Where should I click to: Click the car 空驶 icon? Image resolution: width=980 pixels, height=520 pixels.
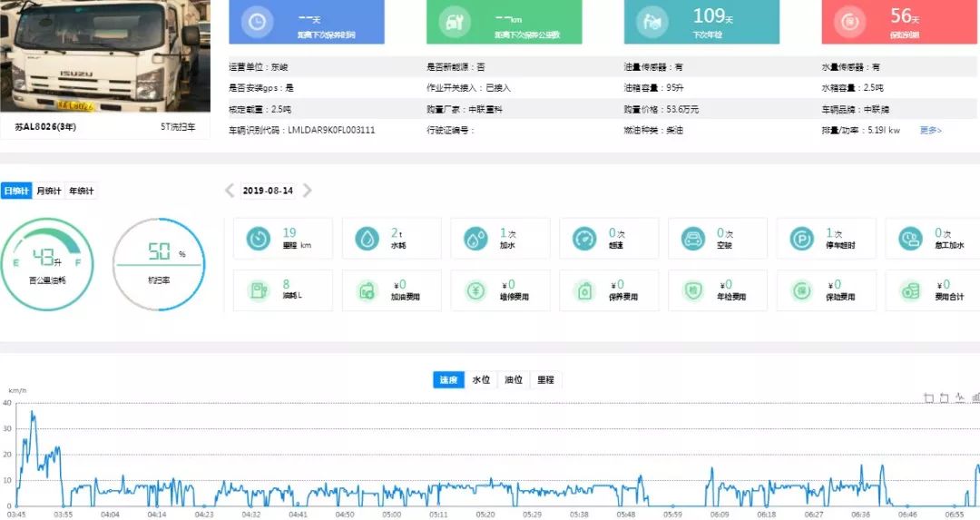(693, 239)
